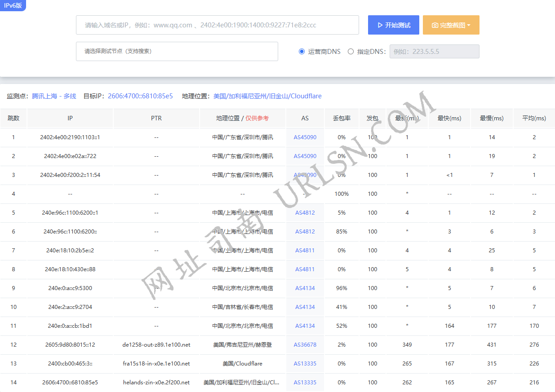This screenshot has height=392, width=555.
Task: Click average value 216 in hop 14
Action: click(x=534, y=383)
